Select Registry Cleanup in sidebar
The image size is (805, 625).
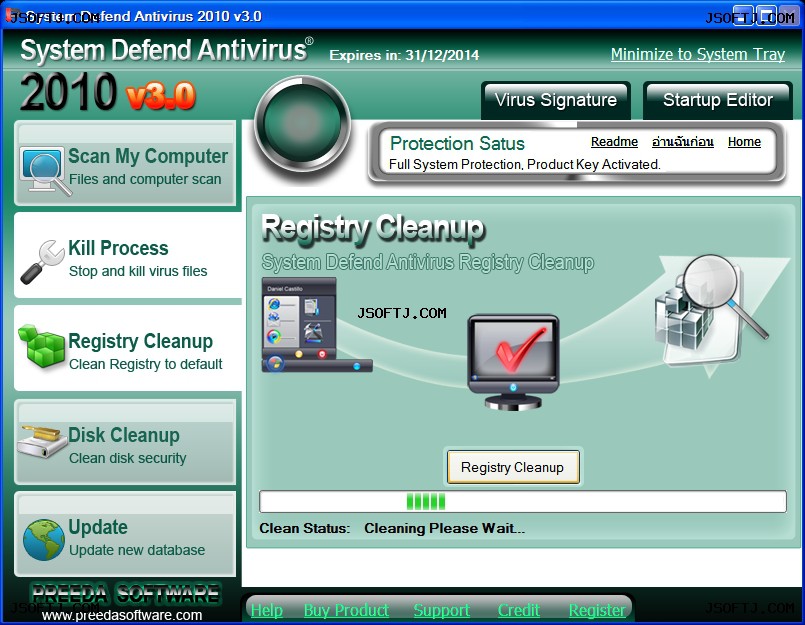tap(127, 349)
